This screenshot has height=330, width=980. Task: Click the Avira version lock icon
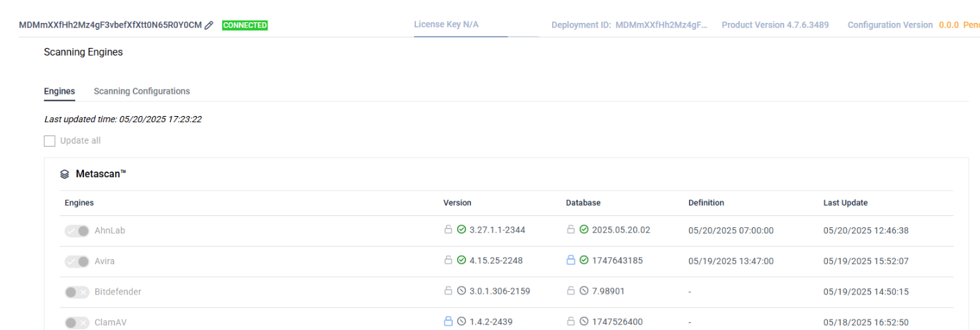(448, 261)
